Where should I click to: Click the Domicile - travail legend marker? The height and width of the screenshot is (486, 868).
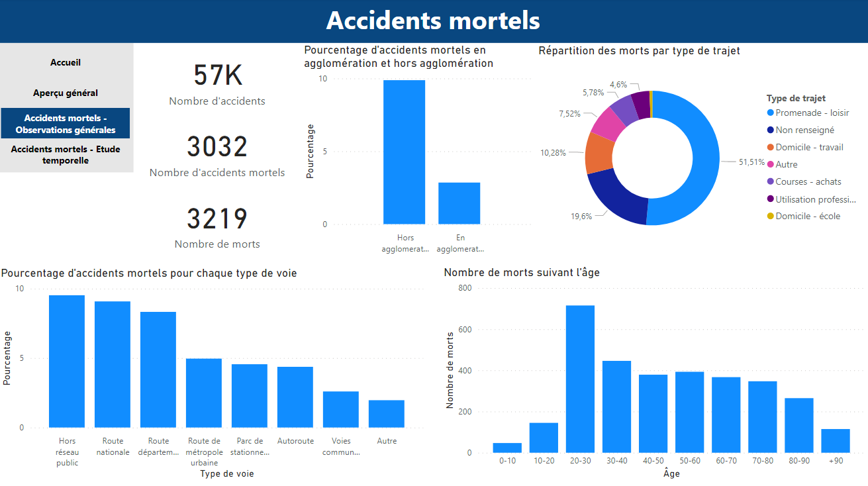pos(771,148)
